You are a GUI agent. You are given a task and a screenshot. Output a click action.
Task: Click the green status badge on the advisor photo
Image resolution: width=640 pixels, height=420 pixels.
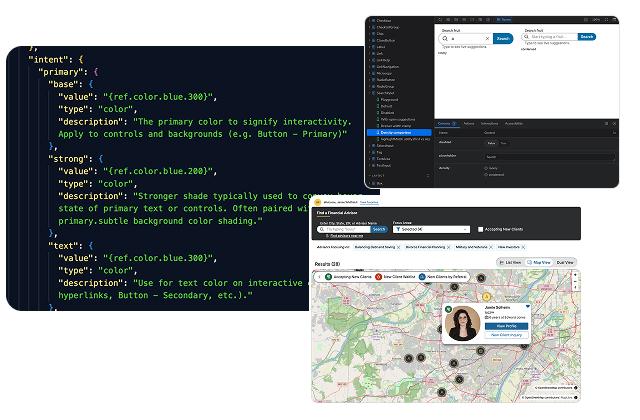pos(448,309)
